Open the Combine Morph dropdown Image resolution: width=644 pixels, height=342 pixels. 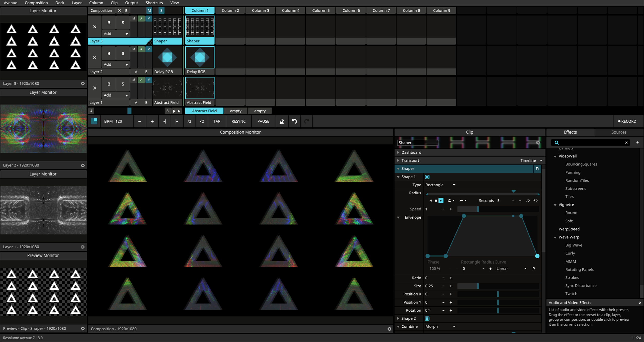tap(440, 327)
